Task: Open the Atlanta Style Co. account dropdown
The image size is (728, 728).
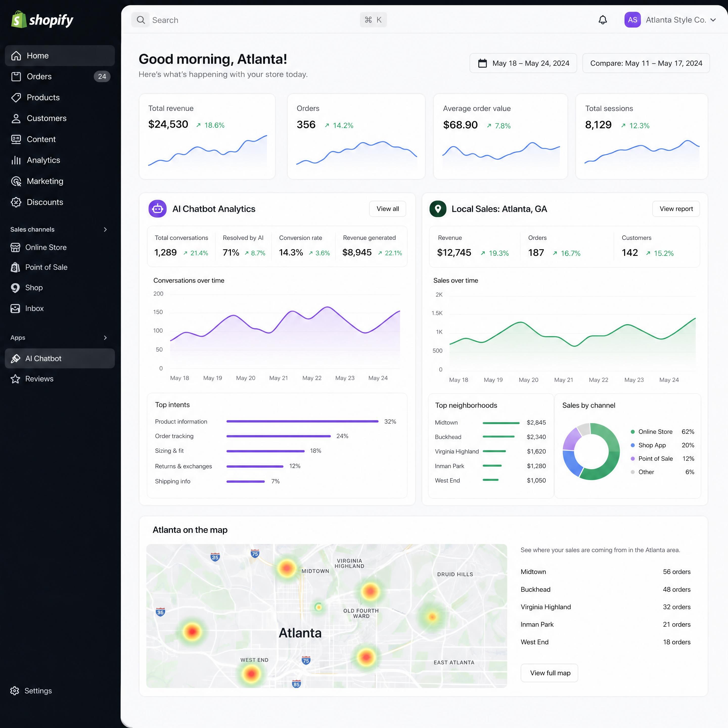Action: coord(670,20)
